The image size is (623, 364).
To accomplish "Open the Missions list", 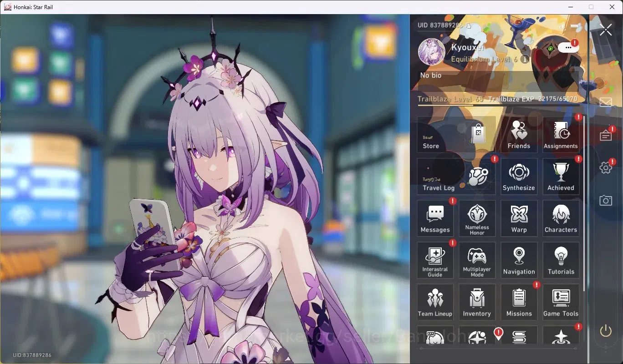I will (x=519, y=302).
